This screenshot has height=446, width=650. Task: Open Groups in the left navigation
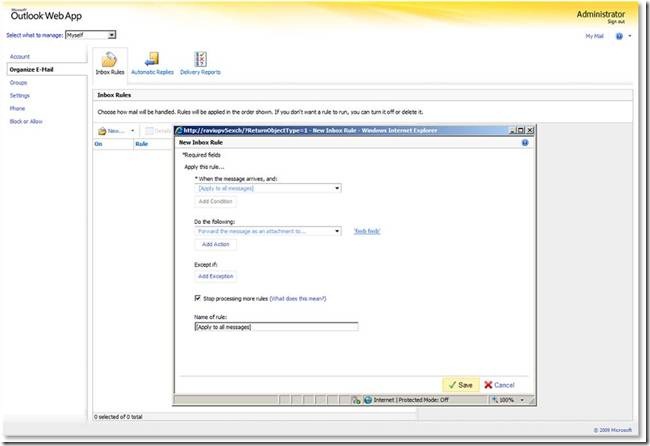click(x=19, y=82)
